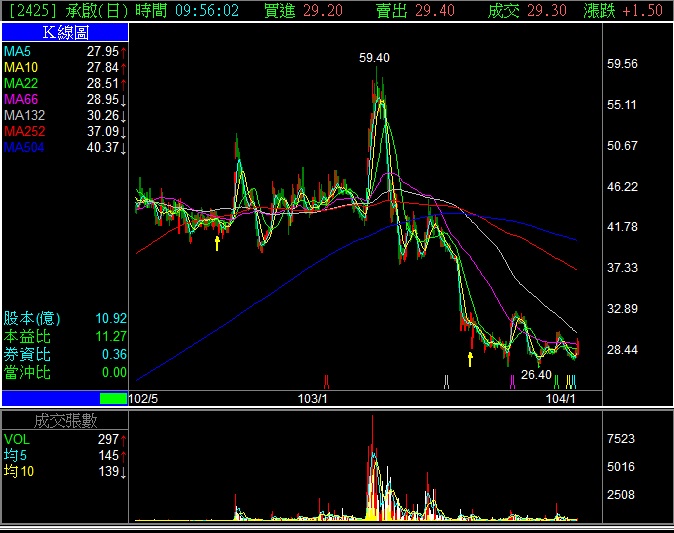This screenshot has height=533, width=674.
Task: Click the 均5 volume average label
Action: click(x=15, y=455)
